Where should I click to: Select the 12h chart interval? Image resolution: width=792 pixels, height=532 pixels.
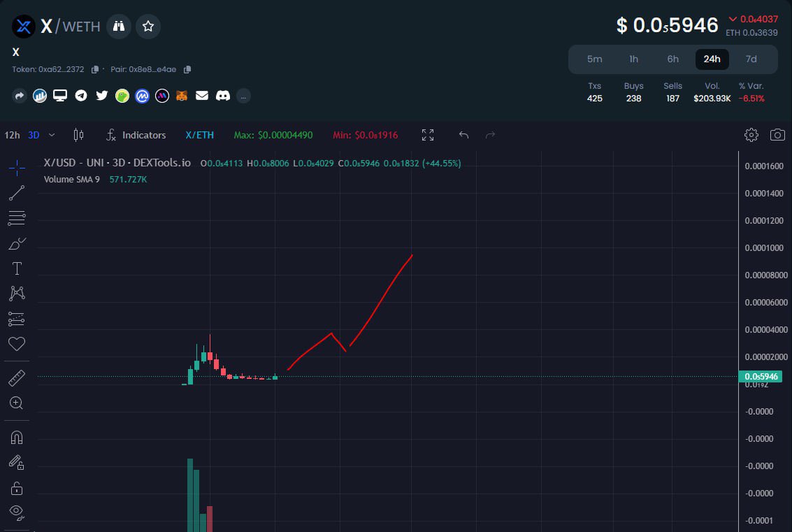[x=12, y=135]
